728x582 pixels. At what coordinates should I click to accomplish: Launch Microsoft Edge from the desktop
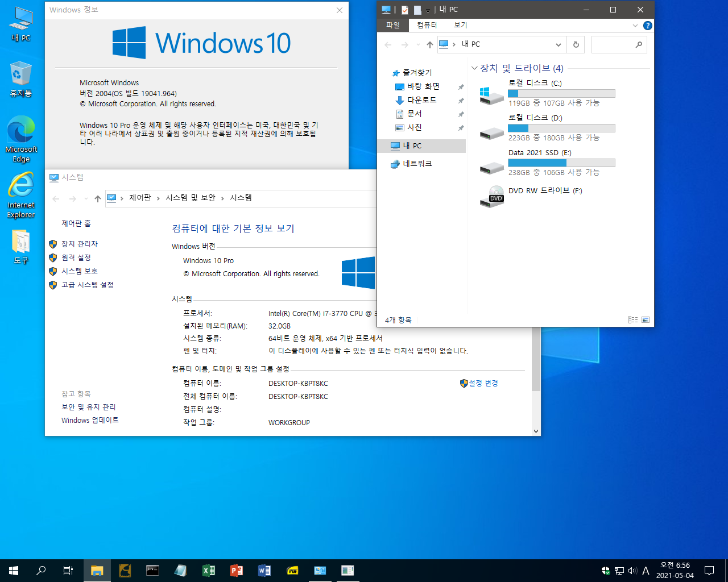pyautogui.click(x=21, y=139)
